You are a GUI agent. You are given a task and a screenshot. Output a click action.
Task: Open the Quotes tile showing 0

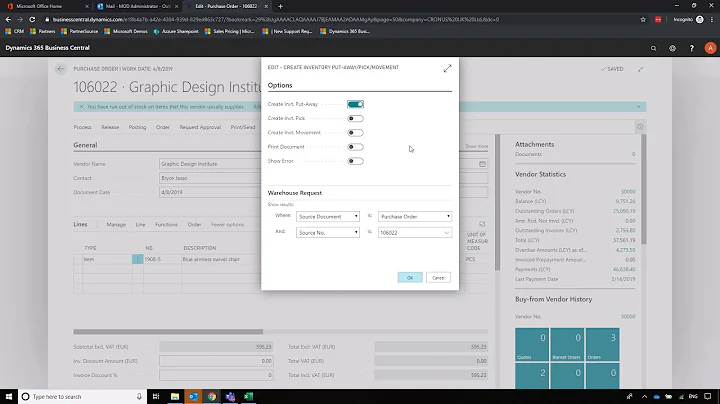pos(532,344)
